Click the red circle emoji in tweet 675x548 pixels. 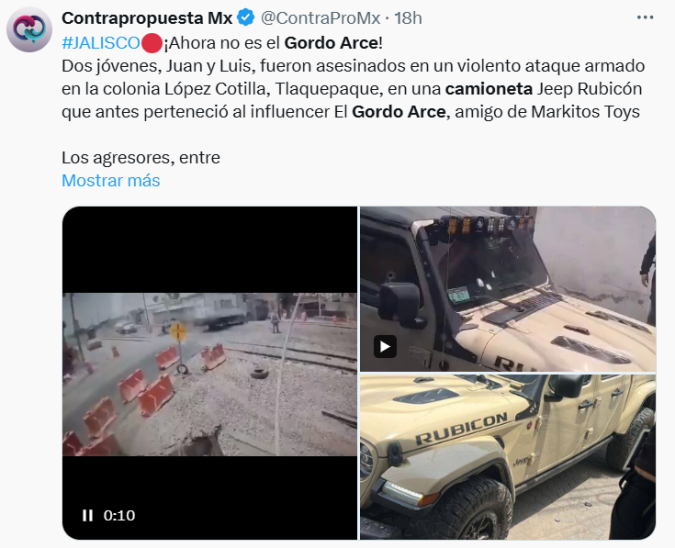point(152,43)
